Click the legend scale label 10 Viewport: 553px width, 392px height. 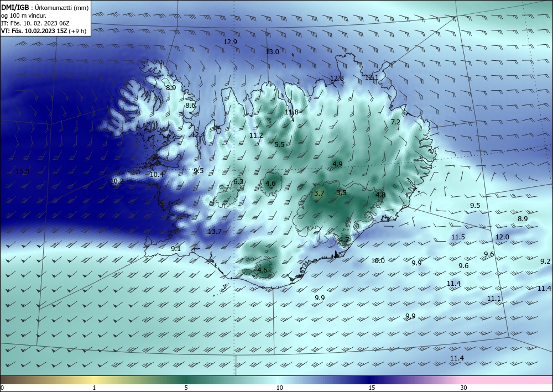click(x=280, y=388)
